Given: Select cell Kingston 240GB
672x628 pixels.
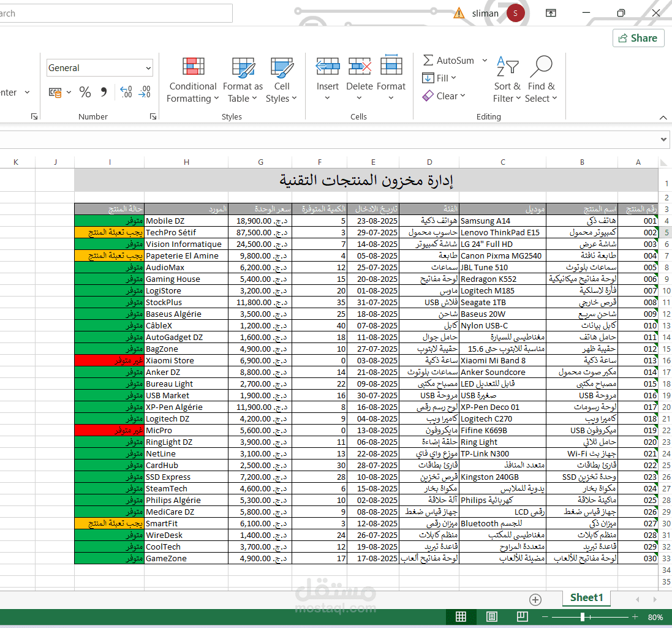Looking at the screenshot, I should coord(503,477).
